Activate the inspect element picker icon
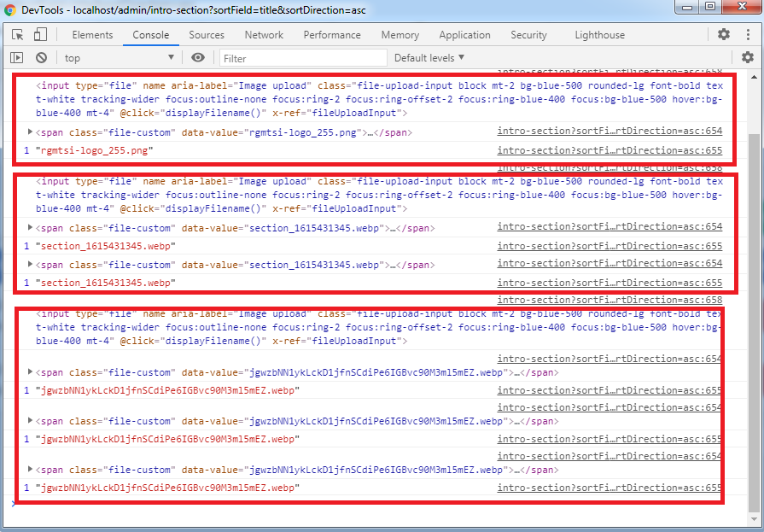764x532 pixels. (18, 35)
